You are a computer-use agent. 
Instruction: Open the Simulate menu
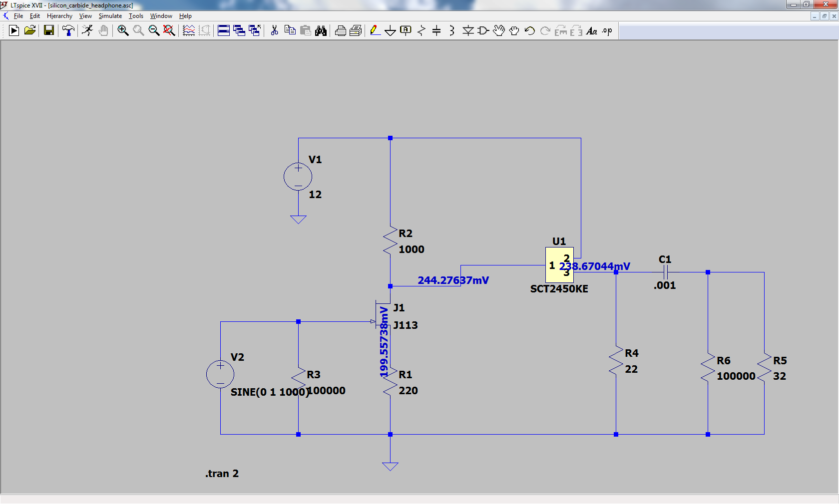click(110, 16)
